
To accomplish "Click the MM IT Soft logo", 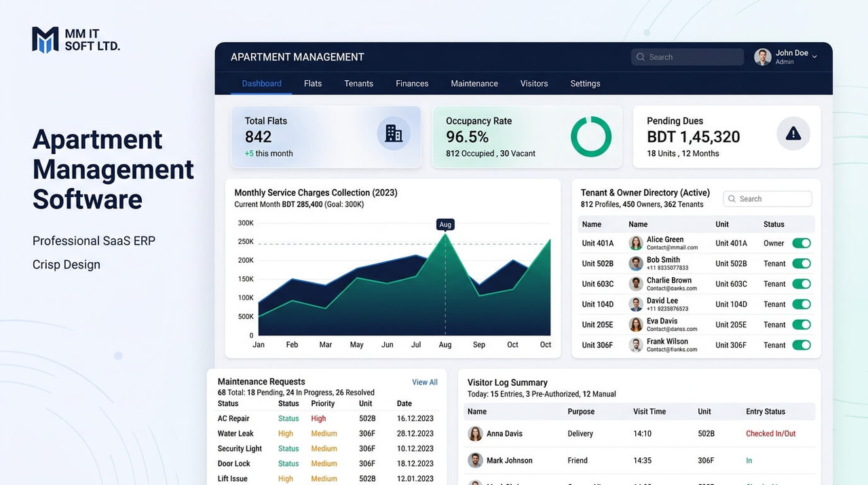I will (x=76, y=40).
